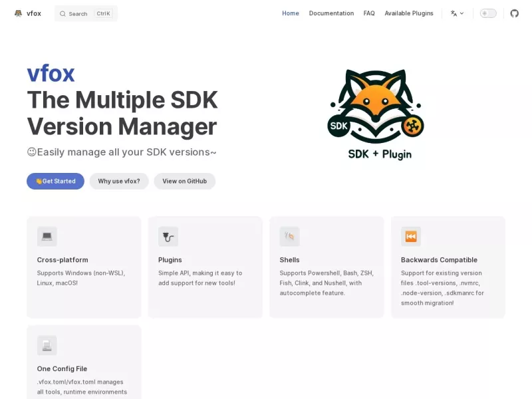
Task: Click the One Config File card title
Action: [62, 369]
